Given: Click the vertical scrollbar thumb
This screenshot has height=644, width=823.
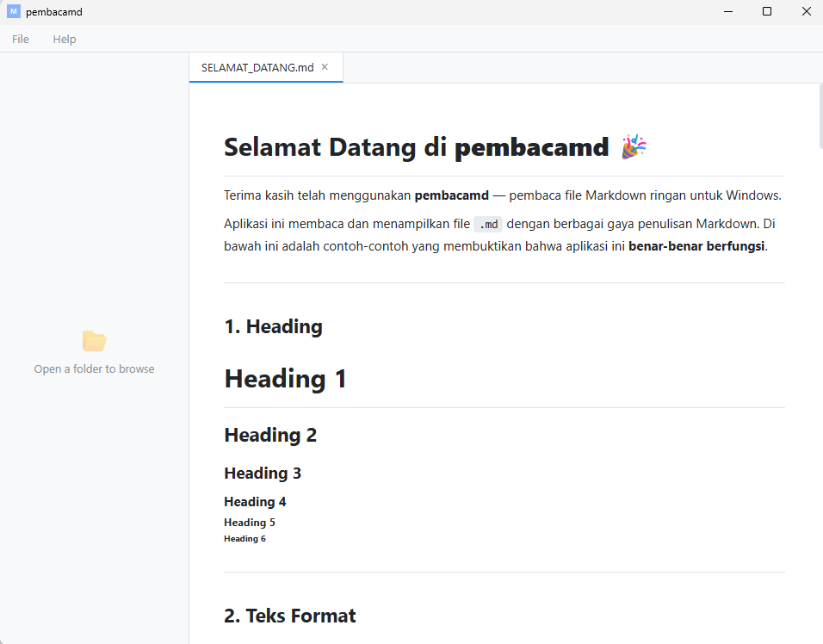Looking at the screenshot, I should pyautogui.click(x=821, y=115).
